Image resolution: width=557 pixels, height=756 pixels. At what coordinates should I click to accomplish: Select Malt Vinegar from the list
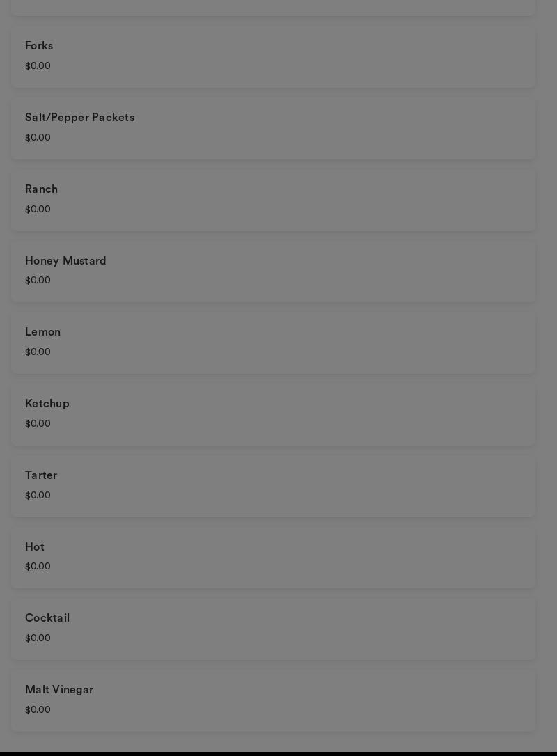coord(273,700)
